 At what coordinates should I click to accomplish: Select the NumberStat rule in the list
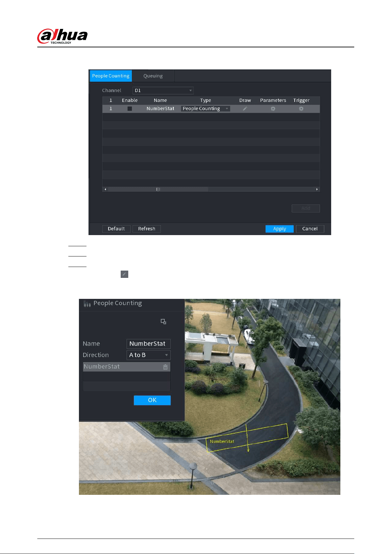tap(127, 367)
